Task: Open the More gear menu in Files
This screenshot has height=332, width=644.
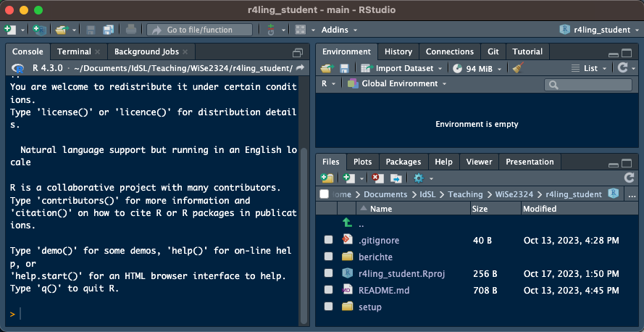Action: coord(423,178)
